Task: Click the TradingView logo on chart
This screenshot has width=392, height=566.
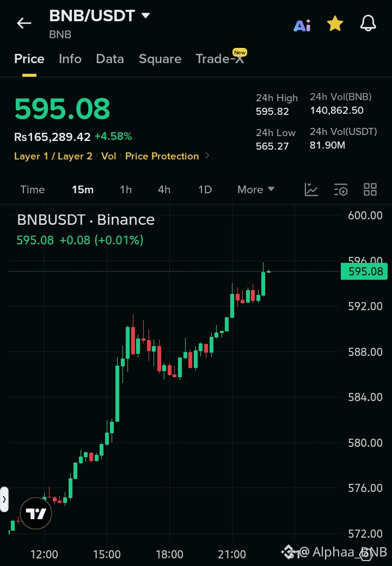Action: point(36,513)
